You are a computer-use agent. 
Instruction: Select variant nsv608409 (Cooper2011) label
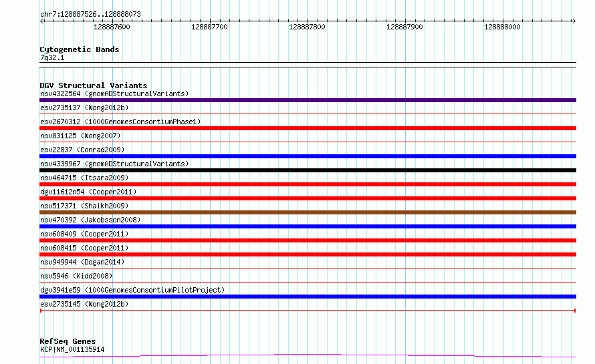point(84,234)
